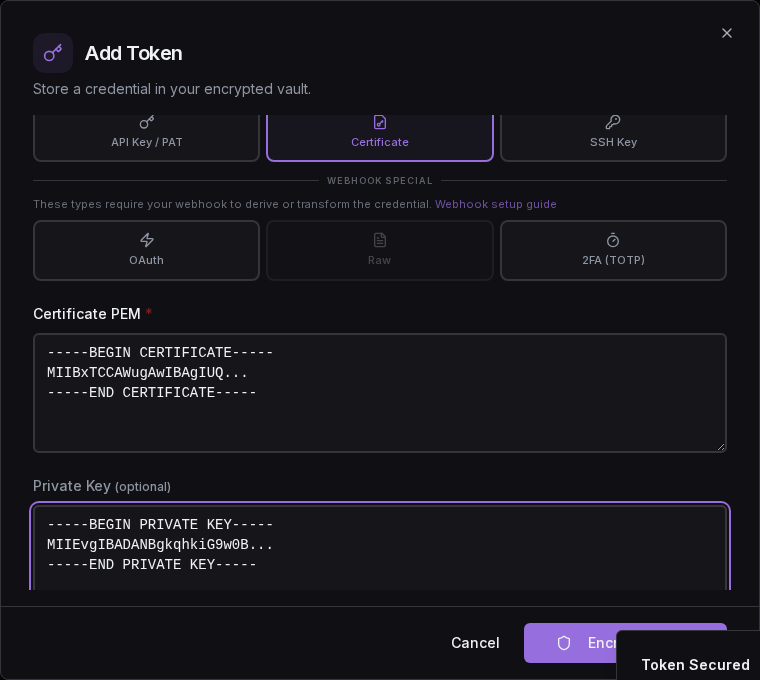
Task: Click the Cancel button
Action: coord(475,643)
